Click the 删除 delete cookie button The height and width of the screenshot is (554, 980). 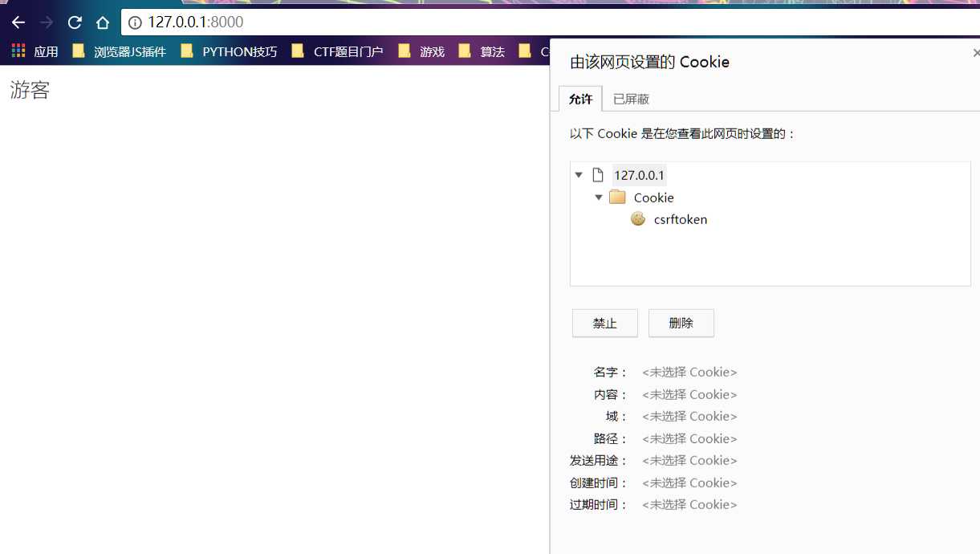pos(681,323)
